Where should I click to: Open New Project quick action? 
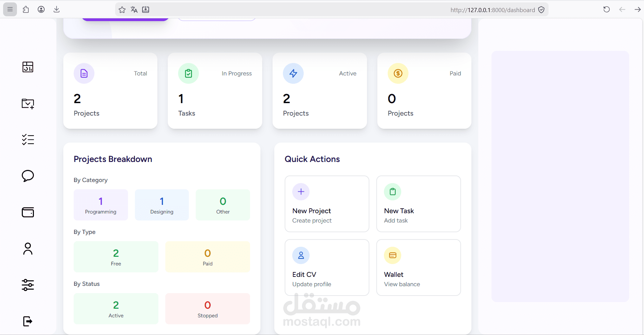(x=327, y=204)
